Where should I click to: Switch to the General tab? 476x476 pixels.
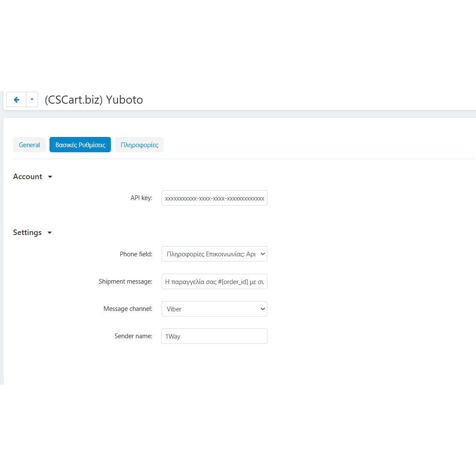point(29,145)
